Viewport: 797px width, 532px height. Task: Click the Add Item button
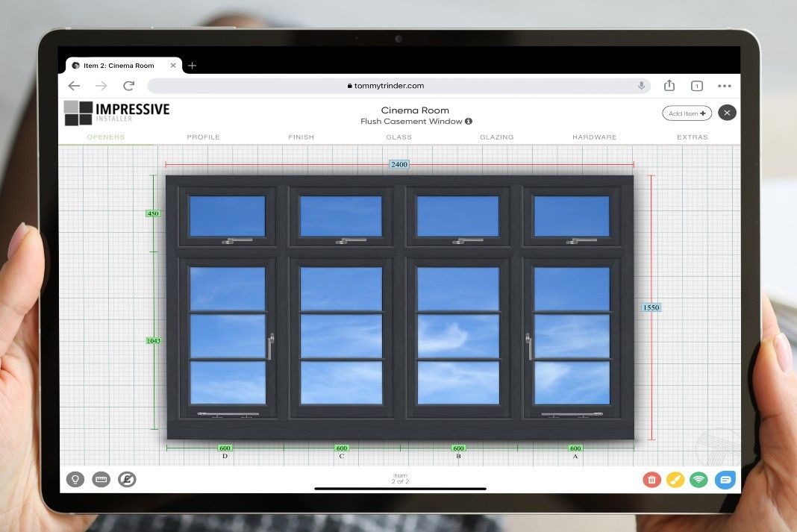[687, 113]
